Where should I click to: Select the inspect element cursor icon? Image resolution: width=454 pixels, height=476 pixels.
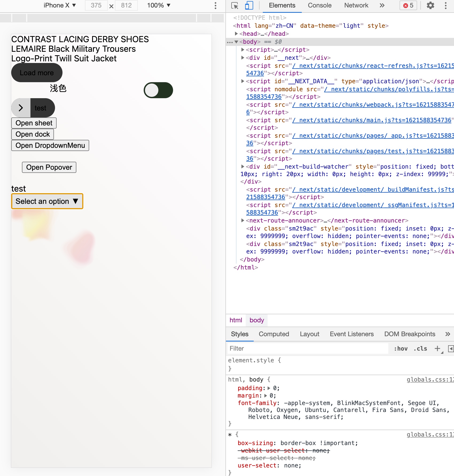click(x=234, y=5)
